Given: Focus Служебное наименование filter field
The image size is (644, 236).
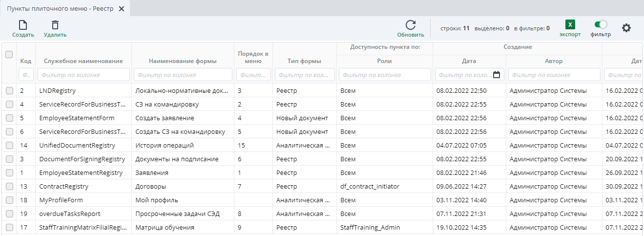Looking at the screenshot, I should point(83,75).
